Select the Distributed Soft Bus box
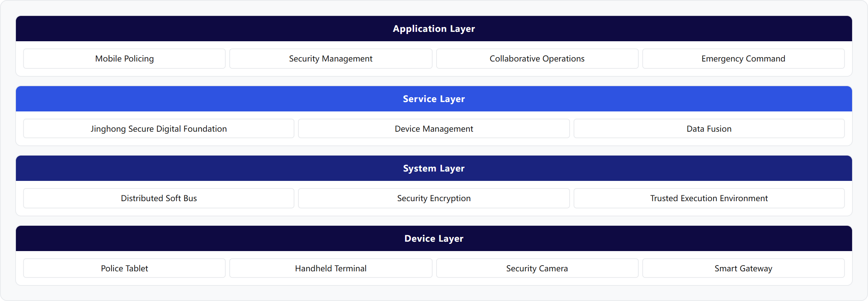Viewport: 868px width, 301px height. (159, 198)
